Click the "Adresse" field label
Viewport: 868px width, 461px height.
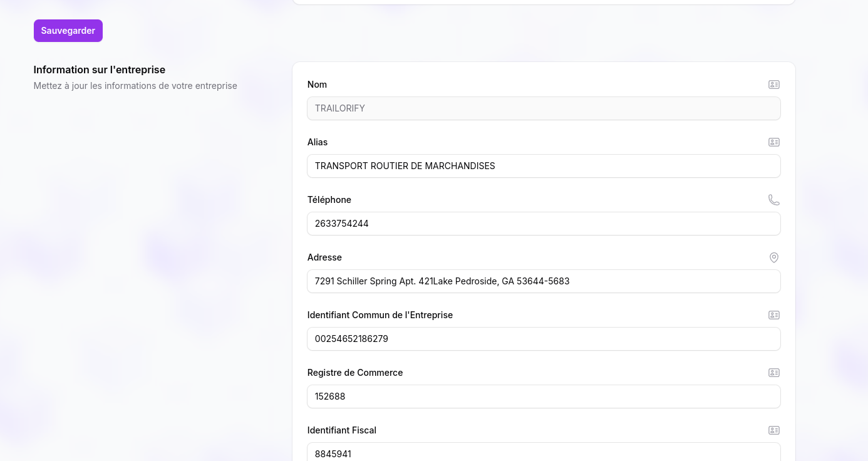(x=324, y=257)
